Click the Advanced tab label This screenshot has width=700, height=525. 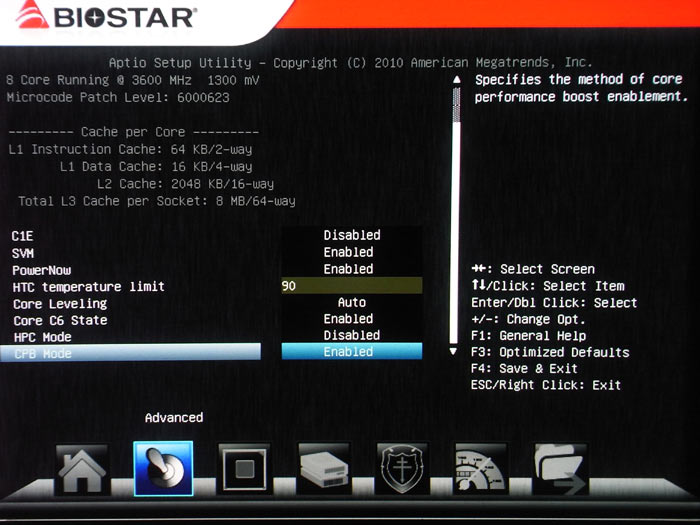174,417
